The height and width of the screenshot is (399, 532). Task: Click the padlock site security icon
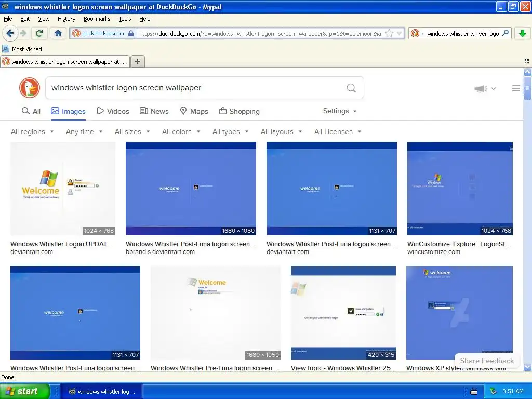(131, 34)
